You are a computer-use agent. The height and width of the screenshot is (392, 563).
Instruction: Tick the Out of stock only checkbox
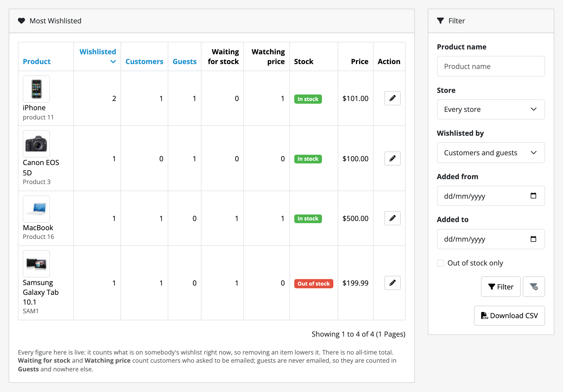click(x=441, y=263)
